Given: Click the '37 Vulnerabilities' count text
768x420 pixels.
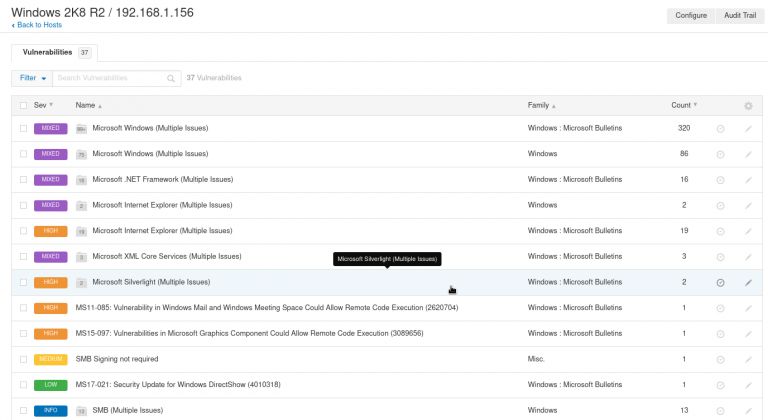Looking at the screenshot, I should click(214, 78).
